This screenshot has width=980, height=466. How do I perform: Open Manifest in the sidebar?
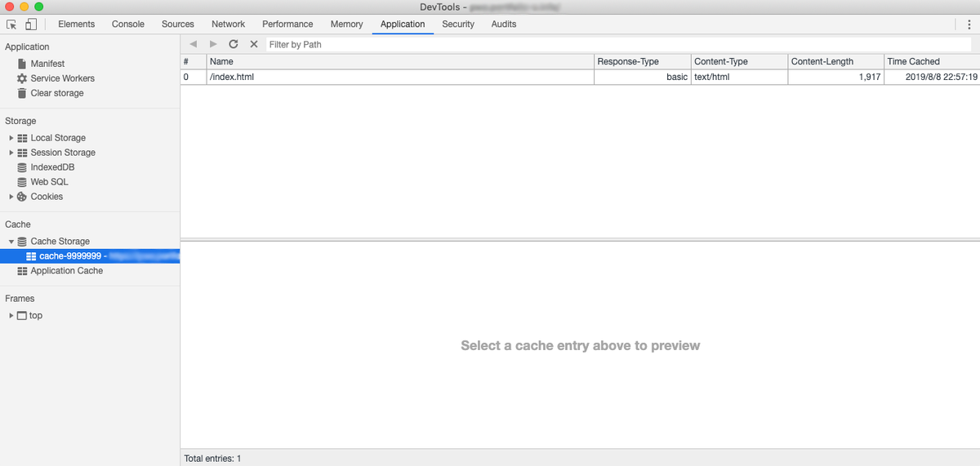coord(47,64)
